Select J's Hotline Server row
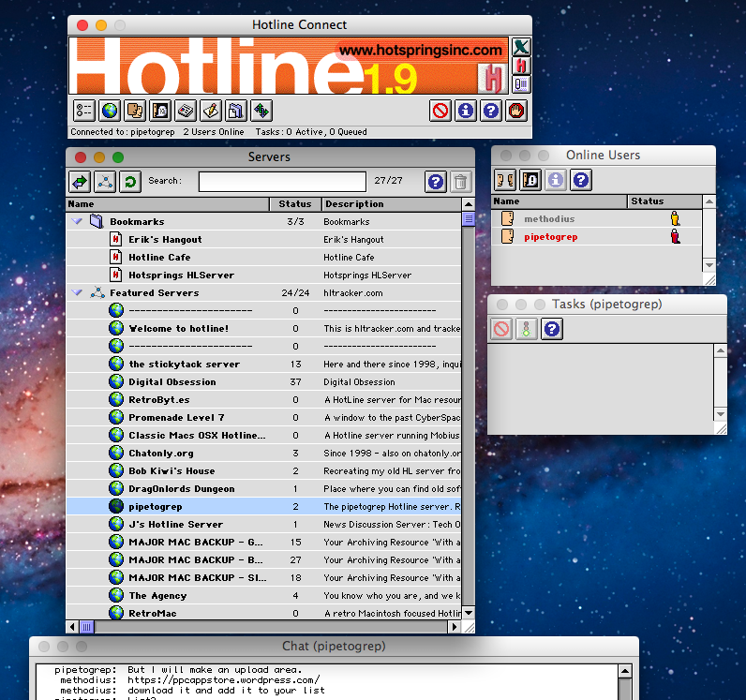This screenshot has height=700, width=746. (263, 525)
